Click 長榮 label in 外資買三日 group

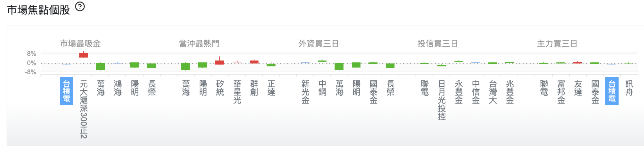tap(390, 88)
